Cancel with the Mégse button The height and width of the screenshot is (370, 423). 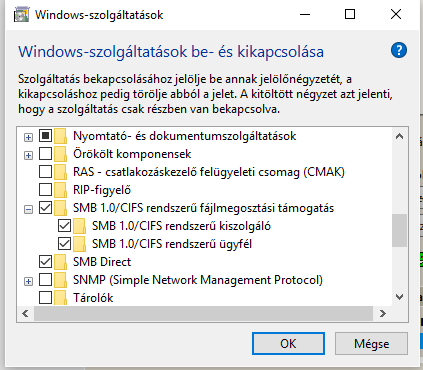point(371,343)
